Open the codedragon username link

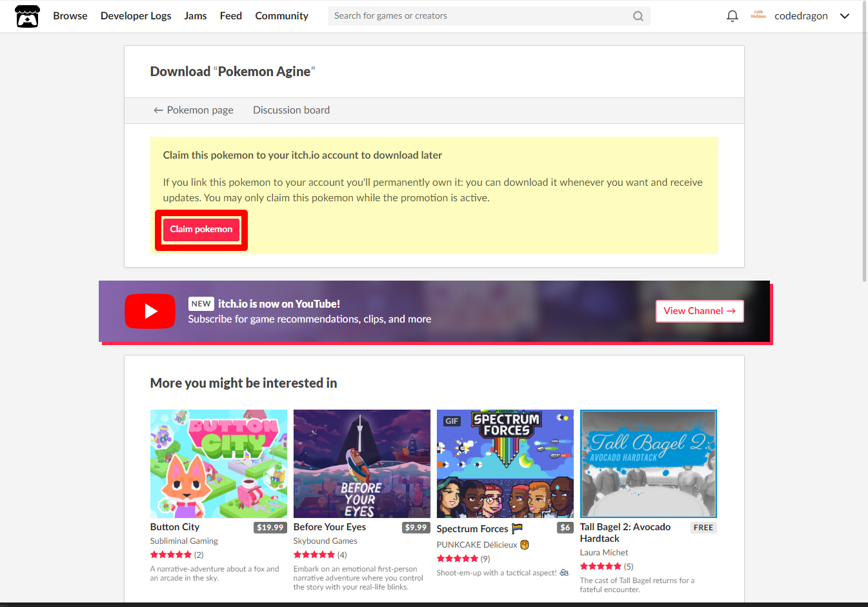801,16
